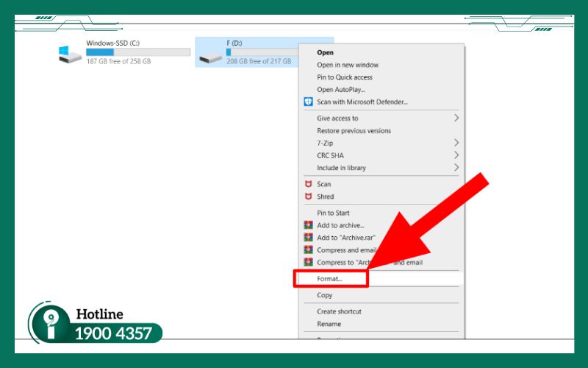Click WinRAR icon next to Add to archive
This screenshot has height=368, width=588.
click(309, 225)
